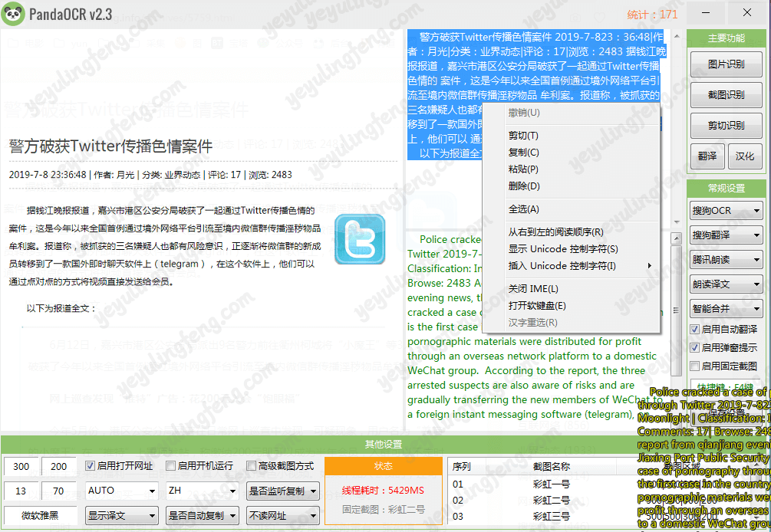Open the 朗读译文 dropdown
771x532 pixels.
point(727,284)
